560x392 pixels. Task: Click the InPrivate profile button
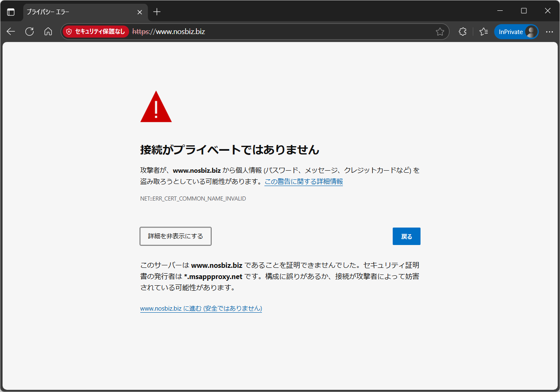click(x=516, y=32)
